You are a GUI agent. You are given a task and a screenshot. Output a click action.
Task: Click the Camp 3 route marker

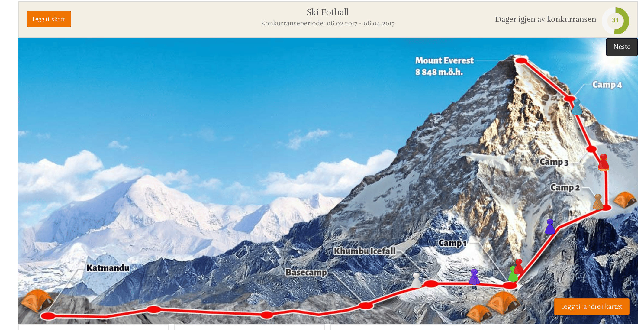591,149
